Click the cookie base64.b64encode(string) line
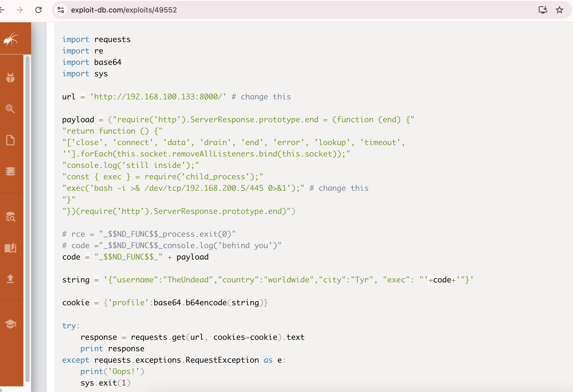Image resolution: width=573 pixels, height=392 pixels. (165, 303)
